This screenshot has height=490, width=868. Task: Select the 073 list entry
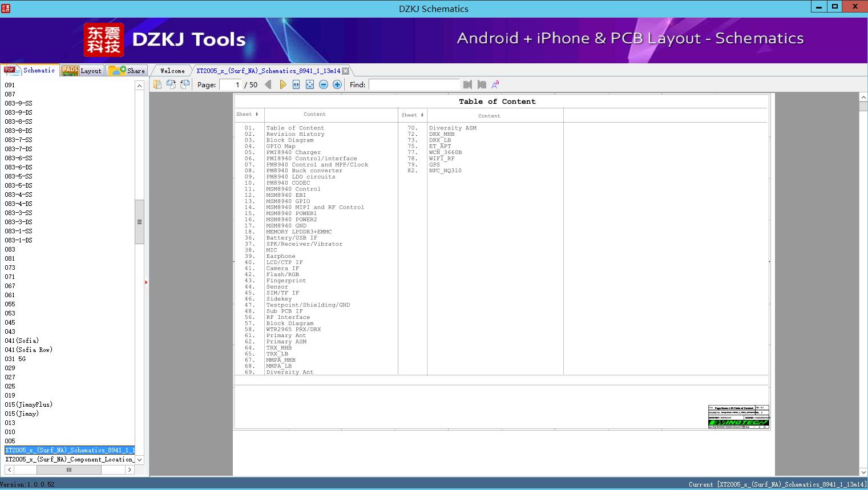pyautogui.click(x=10, y=268)
